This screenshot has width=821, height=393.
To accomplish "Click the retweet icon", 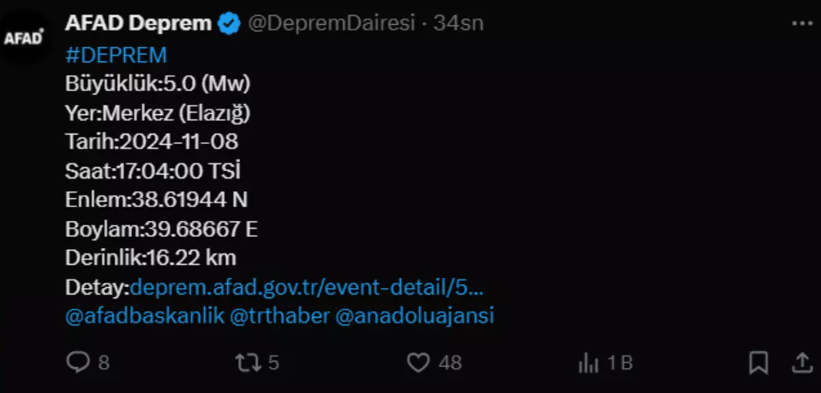I will [x=248, y=363].
